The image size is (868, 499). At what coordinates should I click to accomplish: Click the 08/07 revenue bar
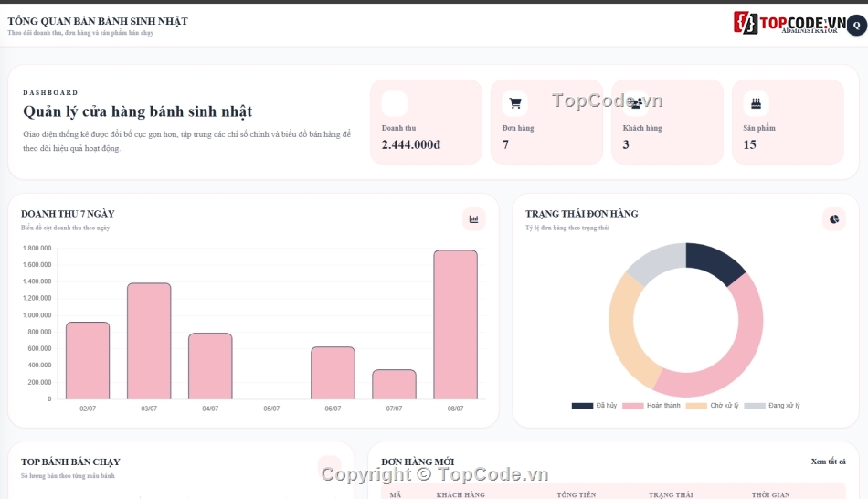456,324
